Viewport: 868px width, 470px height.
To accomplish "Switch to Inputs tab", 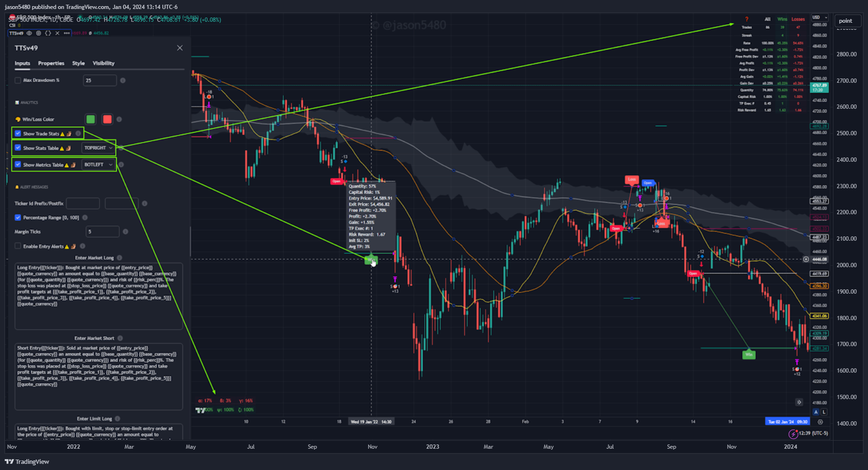I will tap(22, 63).
